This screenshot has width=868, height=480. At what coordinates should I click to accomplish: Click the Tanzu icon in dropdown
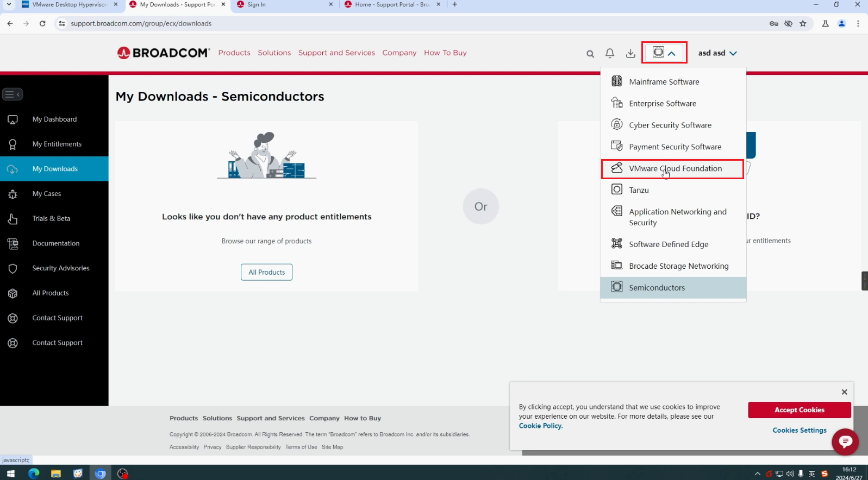617,190
